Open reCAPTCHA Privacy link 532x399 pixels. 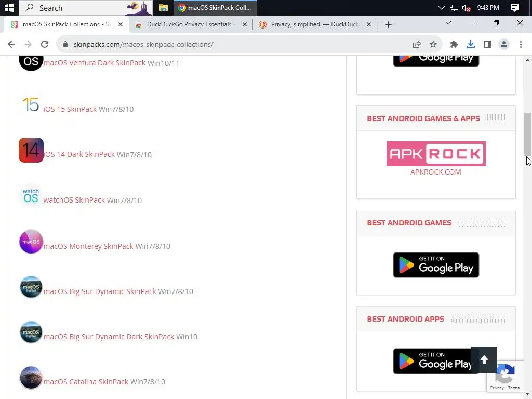pyautogui.click(x=497, y=388)
